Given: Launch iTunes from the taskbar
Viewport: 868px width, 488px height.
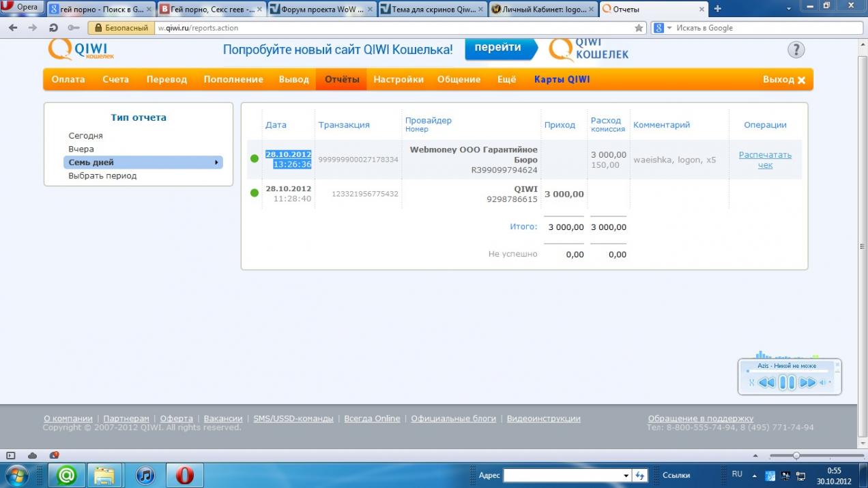Looking at the screenshot, I should [145, 475].
